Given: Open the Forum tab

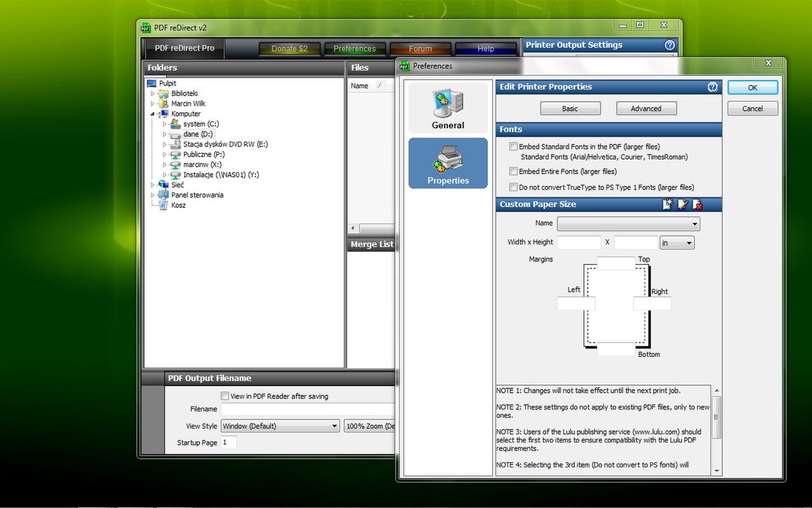Looking at the screenshot, I should [420, 49].
